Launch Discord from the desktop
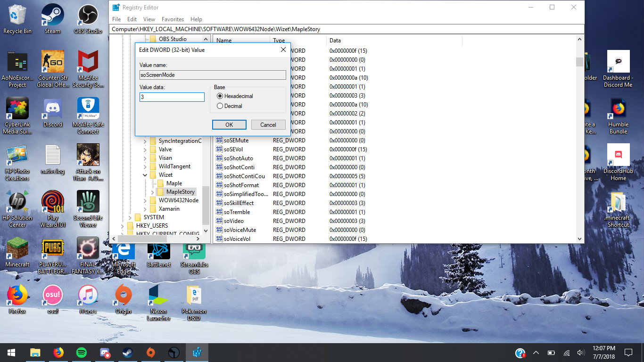The width and height of the screenshot is (644, 362). click(x=53, y=112)
